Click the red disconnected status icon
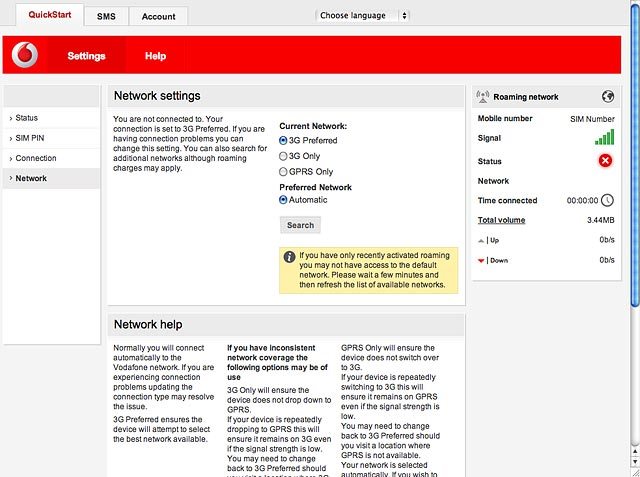The image size is (640, 477). [x=605, y=160]
